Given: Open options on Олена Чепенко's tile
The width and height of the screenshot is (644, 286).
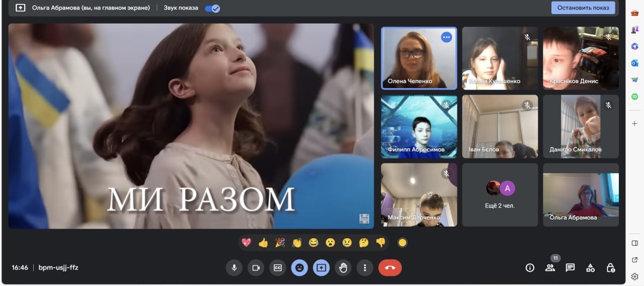Looking at the screenshot, I should [446, 37].
